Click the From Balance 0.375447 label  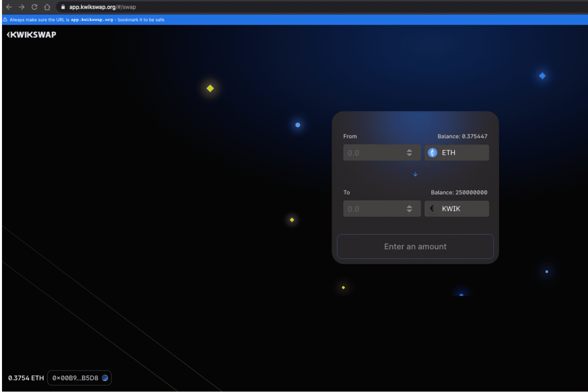coord(462,136)
